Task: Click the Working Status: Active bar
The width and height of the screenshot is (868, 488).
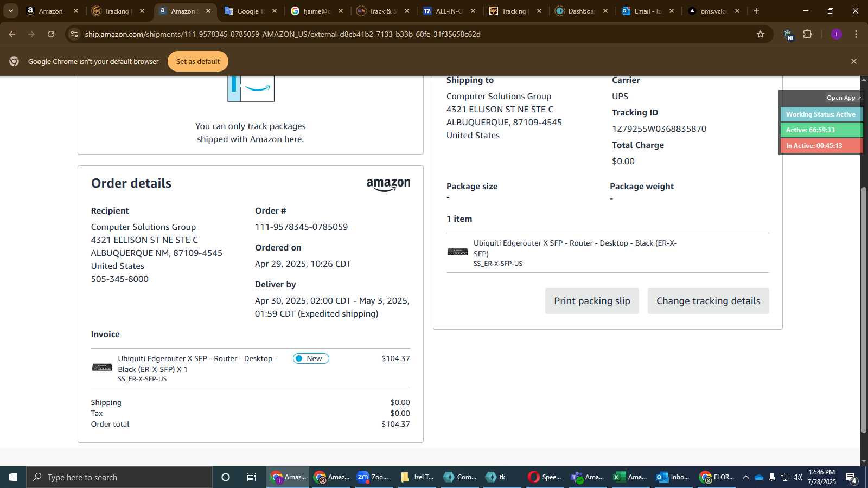Action: [x=821, y=114]
